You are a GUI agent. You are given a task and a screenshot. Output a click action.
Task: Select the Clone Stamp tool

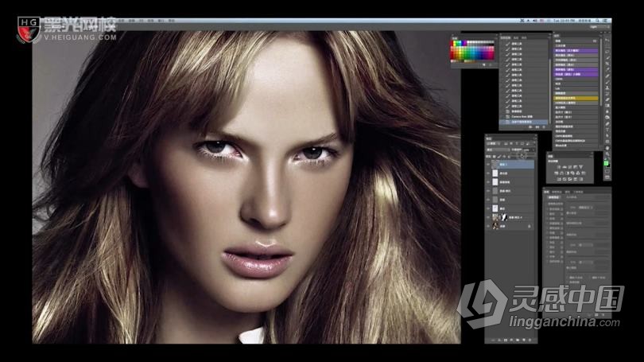607,88
